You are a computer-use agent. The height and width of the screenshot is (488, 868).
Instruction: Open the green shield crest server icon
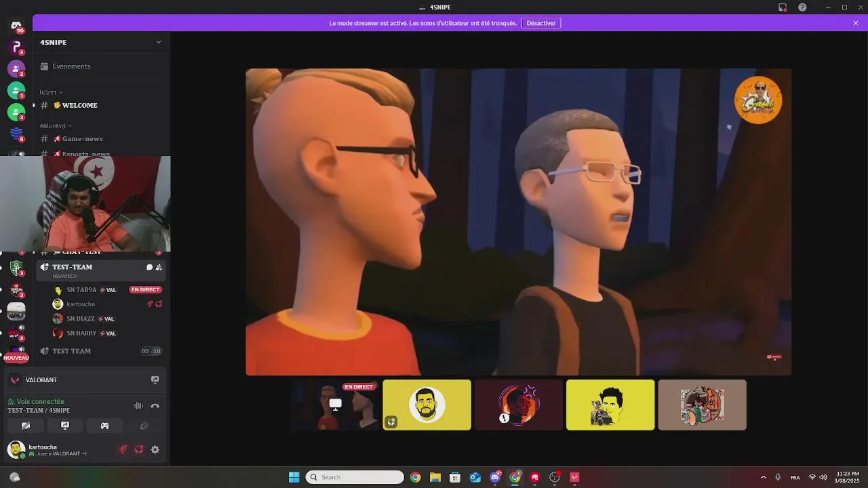coord(16,268)
